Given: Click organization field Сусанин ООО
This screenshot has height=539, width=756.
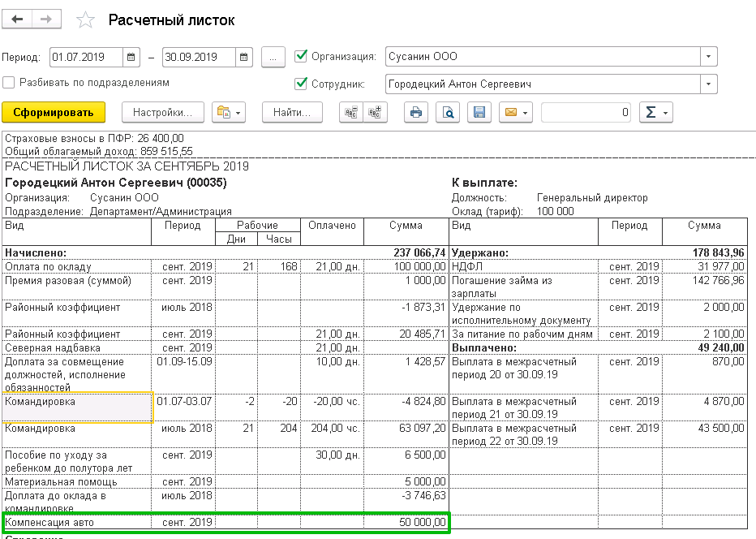Looking at the screenshot, I should coord(543,57).
